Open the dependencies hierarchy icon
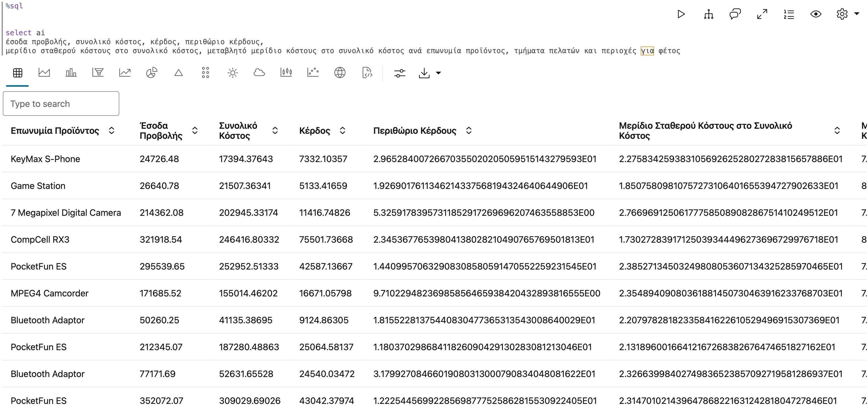 tap(708, 14)
